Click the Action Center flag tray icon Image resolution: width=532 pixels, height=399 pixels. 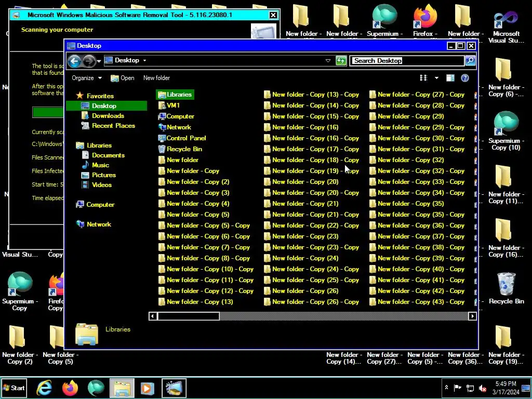point(457,388)
